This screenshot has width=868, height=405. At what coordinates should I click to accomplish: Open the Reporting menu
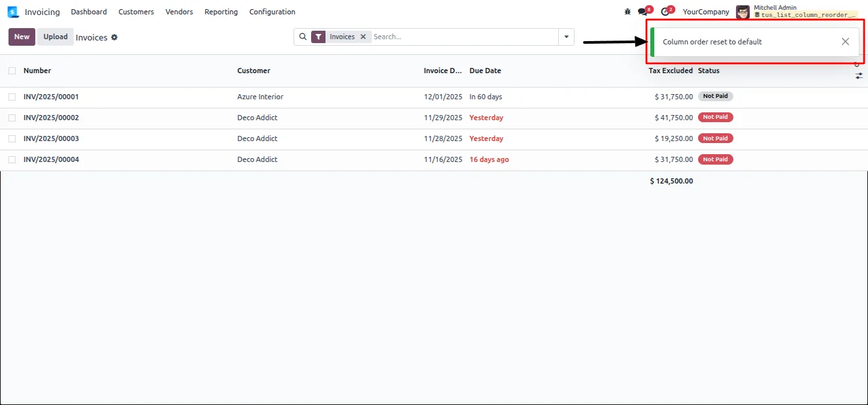pyautogui.click(x=221, y=12)
